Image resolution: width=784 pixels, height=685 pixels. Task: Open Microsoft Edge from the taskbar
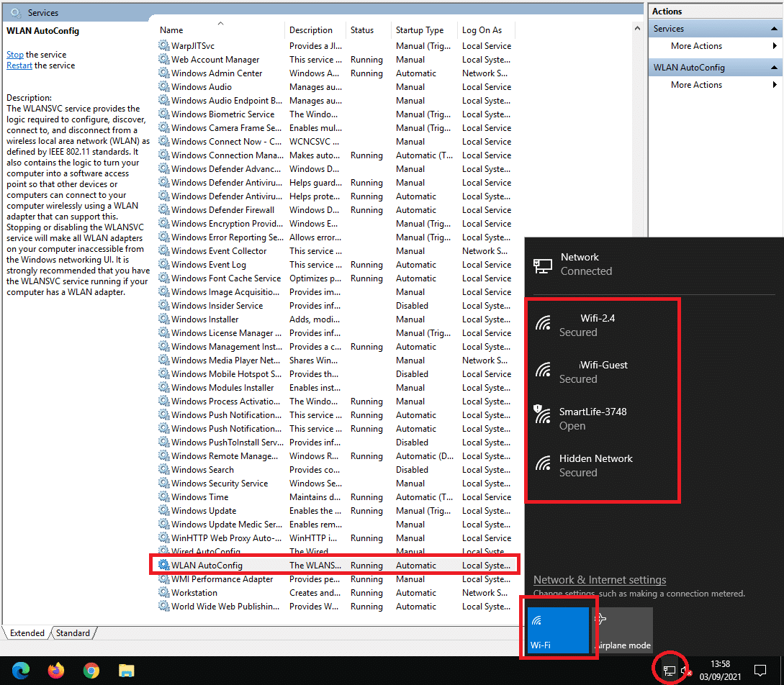click(21, 670)
